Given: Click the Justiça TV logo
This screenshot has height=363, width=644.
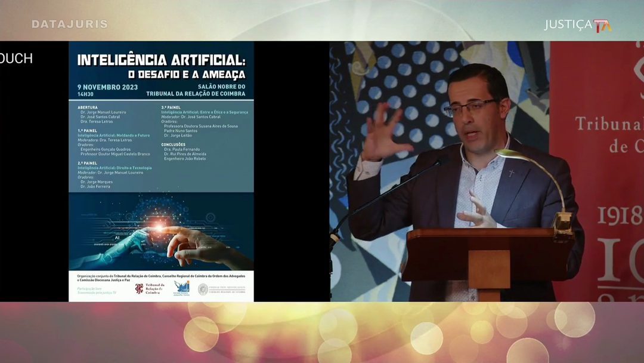Looking at the screenshot, I should (x=577, y=25).
